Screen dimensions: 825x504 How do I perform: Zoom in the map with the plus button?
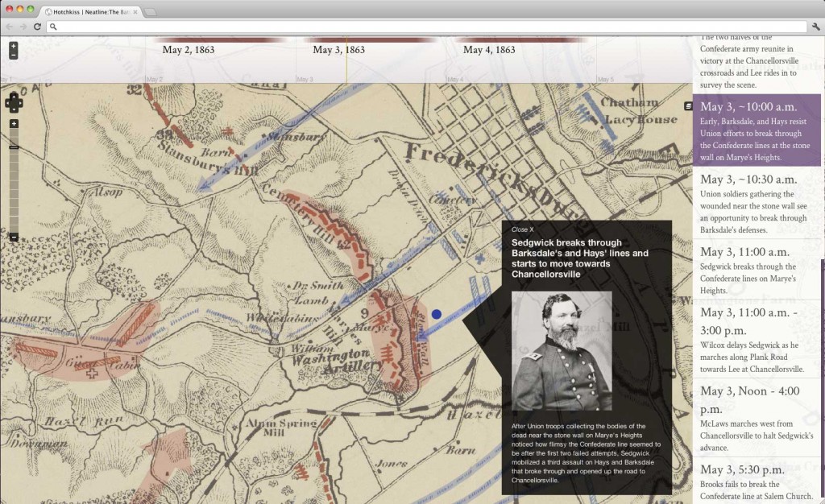pyautogui.click(x=14, y=123)
